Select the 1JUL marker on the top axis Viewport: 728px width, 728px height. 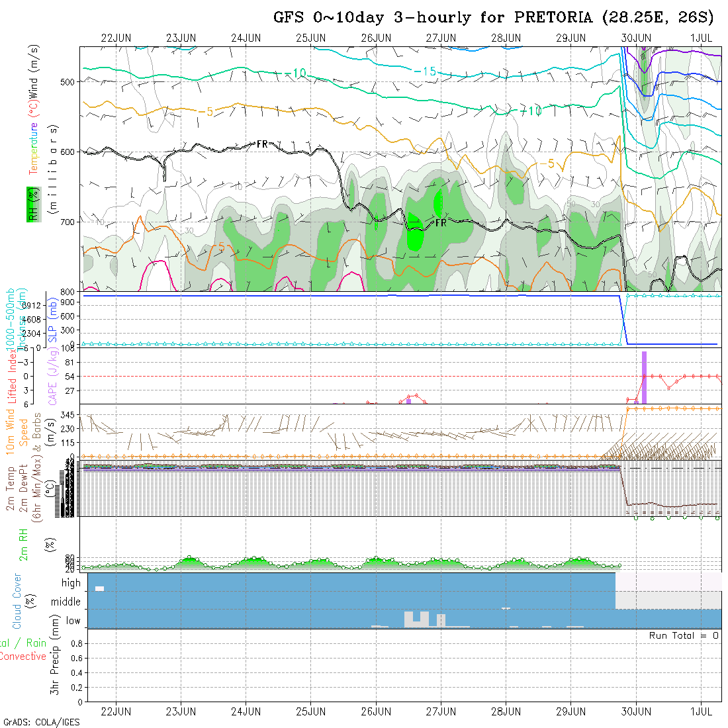point(702,37)
